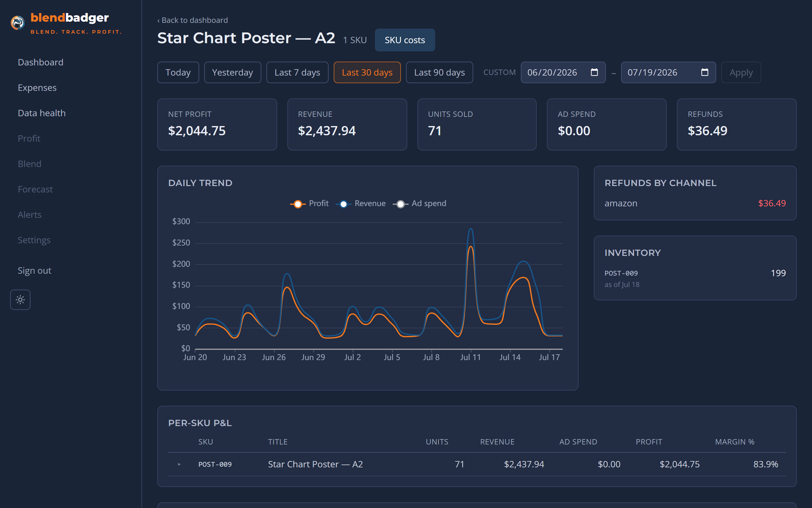Click the Jun 26 axis label
This screenshot has height=508, width=812.
[274, 357]
